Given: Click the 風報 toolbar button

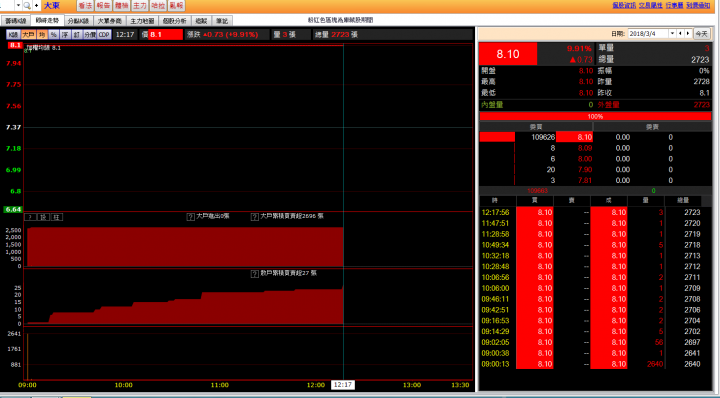Looking at the screenshot, I should click(176, 6).
